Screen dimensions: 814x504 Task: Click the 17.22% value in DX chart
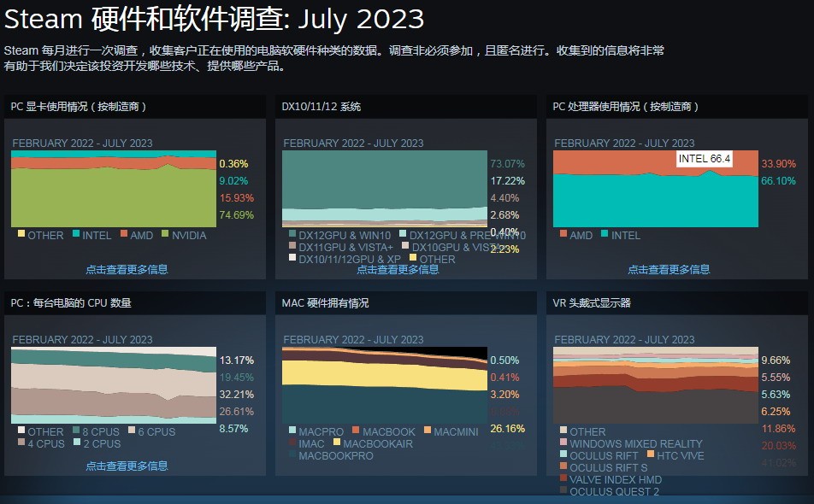click(x=507, y=180)
